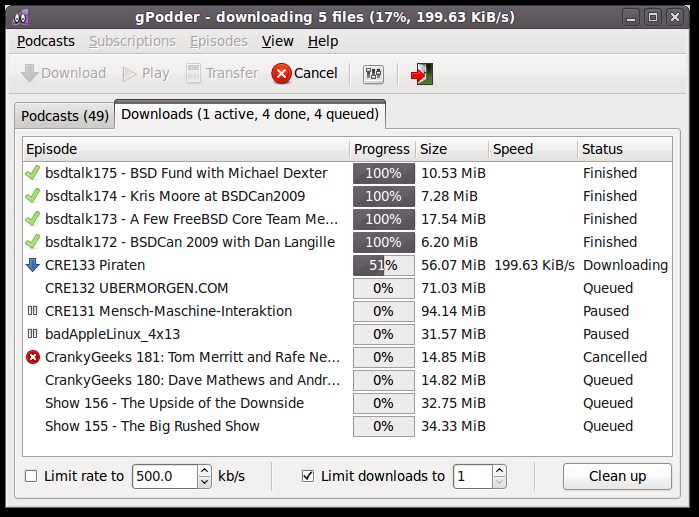
Task: Click green checkmark icon beside bsdtalk175
Action: tap(33, 172)
